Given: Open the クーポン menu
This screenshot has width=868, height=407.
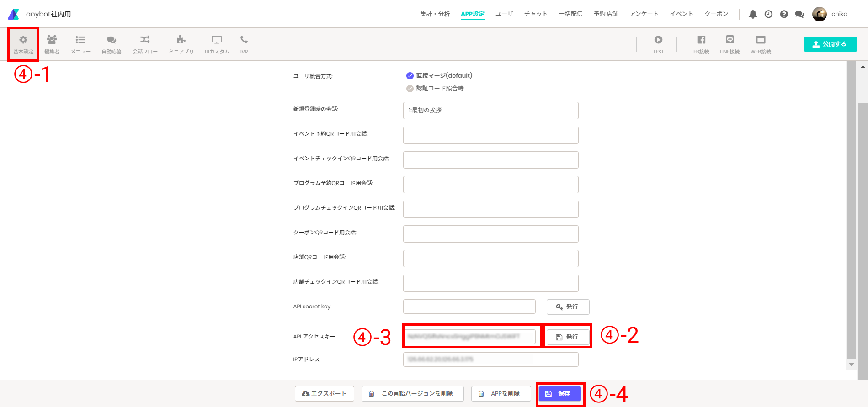Looking at the screenshot, I should (716, 14).
